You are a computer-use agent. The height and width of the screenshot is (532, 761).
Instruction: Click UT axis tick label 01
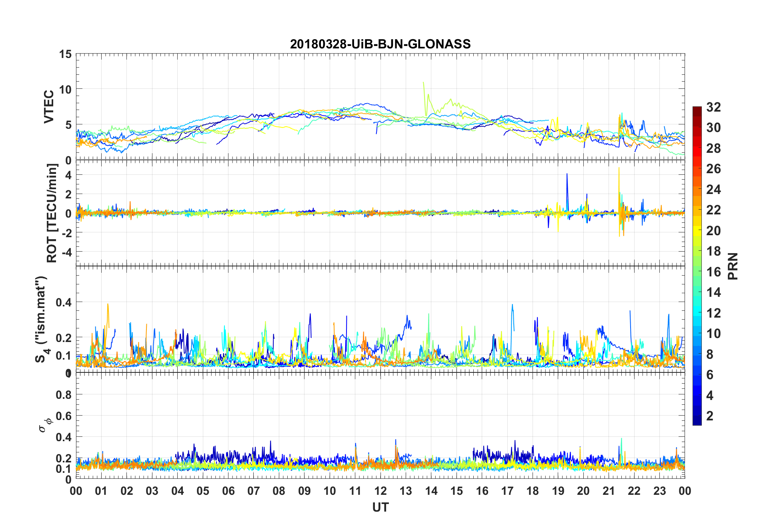tap(101, 491)
